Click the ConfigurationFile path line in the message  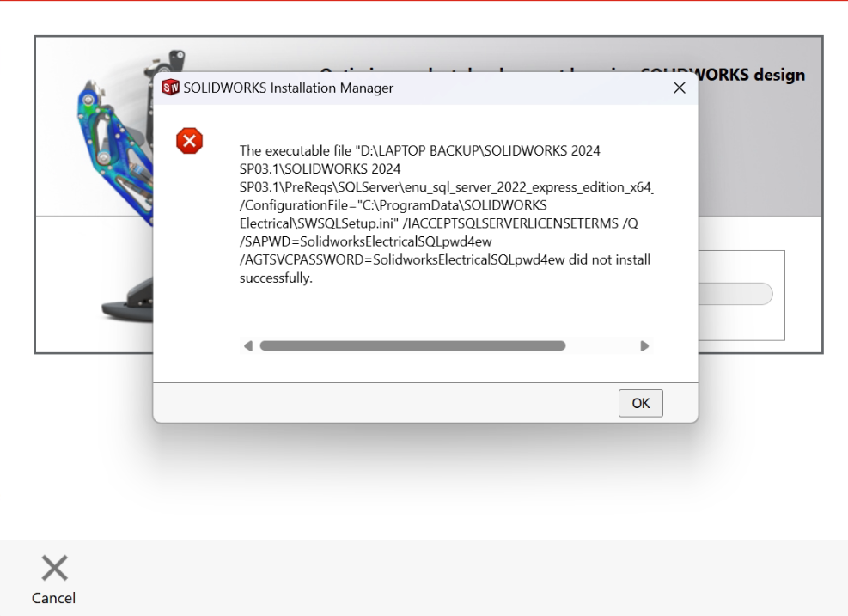393,205
